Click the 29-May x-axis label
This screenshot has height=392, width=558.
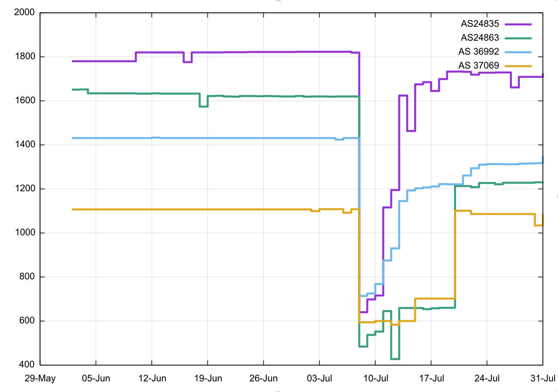tap(40, 379)
